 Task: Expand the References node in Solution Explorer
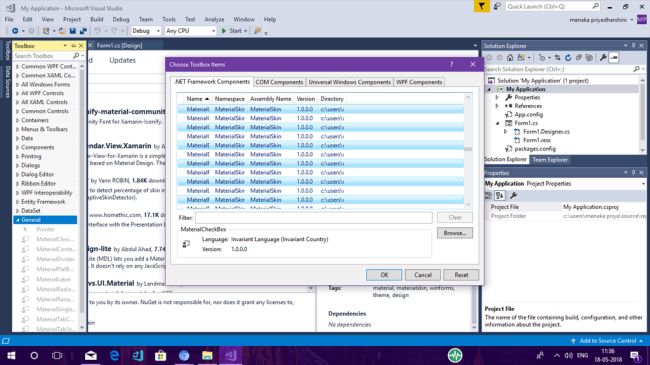pos(497,106)
